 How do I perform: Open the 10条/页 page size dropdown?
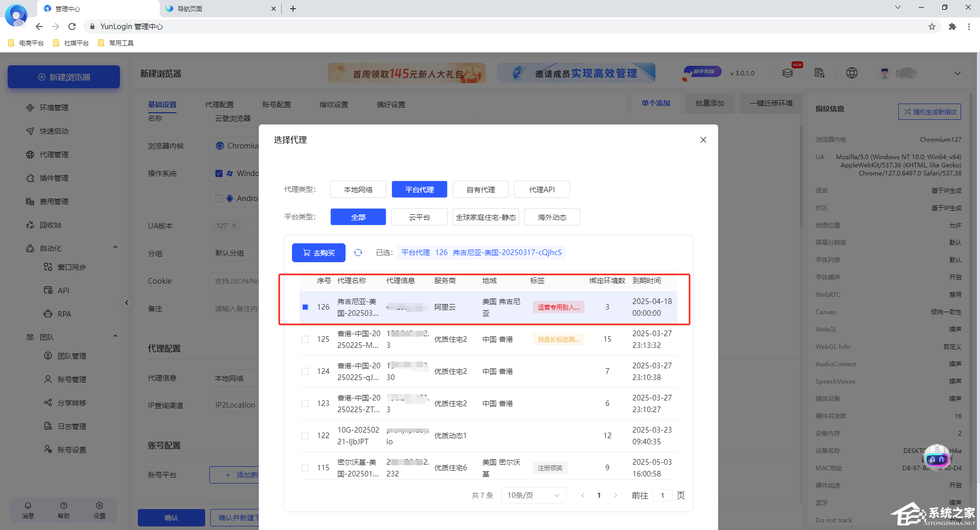(533, 495)
